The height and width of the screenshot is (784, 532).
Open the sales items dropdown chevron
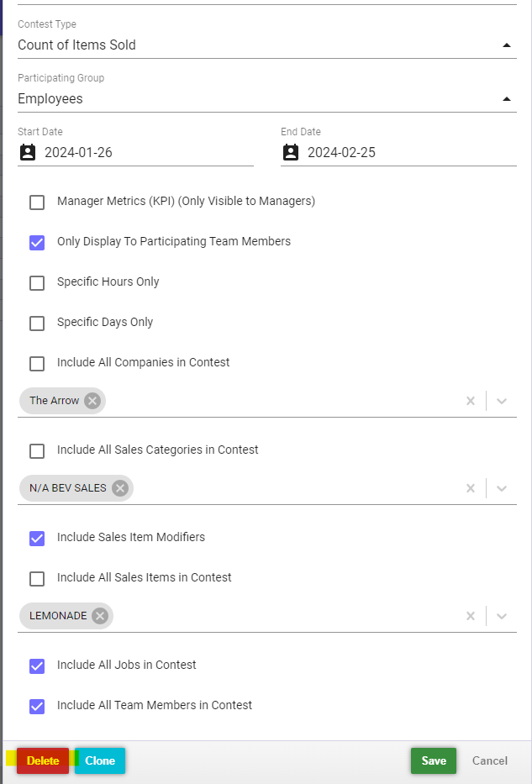tap(502, 615)
